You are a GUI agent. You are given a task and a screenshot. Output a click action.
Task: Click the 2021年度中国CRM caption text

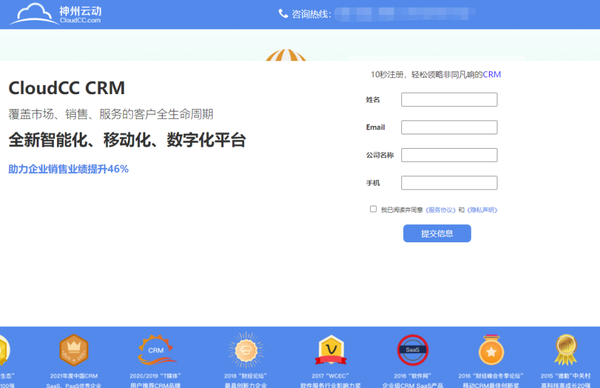(74, 376)
